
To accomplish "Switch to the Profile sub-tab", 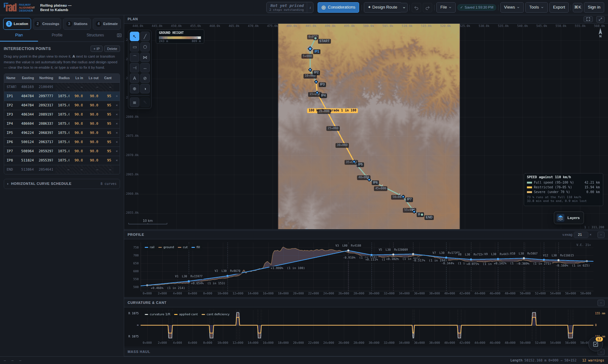I will [57, 35].
